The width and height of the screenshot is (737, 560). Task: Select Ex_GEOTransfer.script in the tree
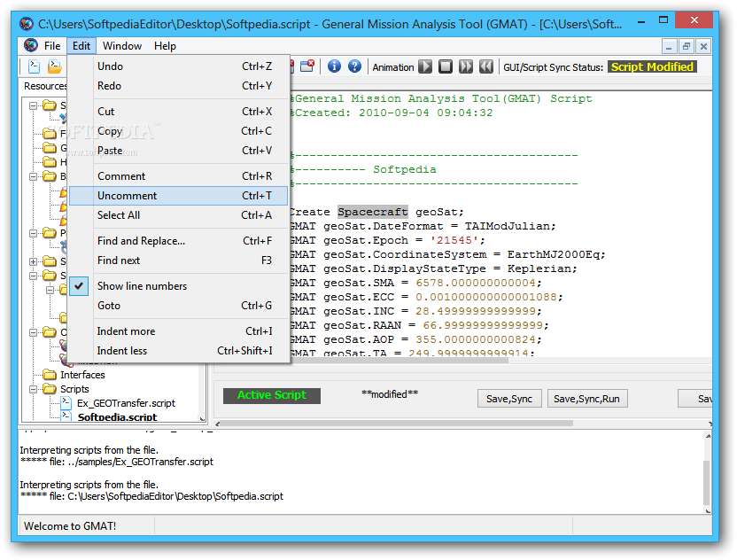tap(126, 403)
